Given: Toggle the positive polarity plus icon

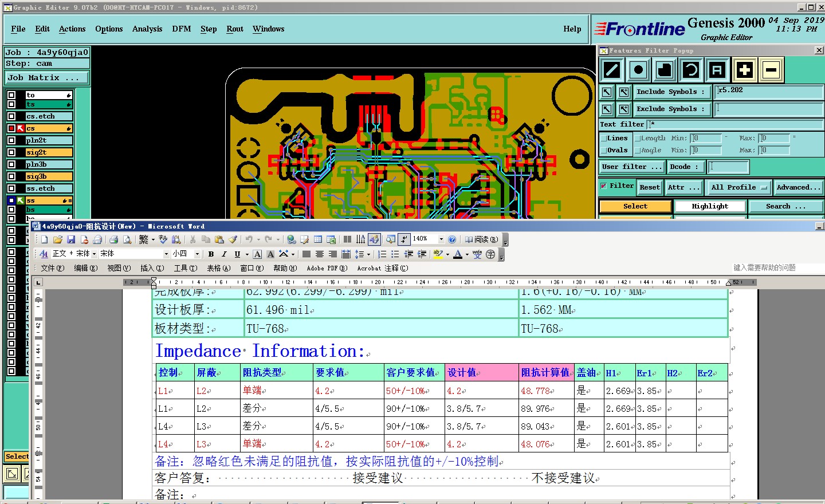Looking at the screenshot, I should point(744,70).
